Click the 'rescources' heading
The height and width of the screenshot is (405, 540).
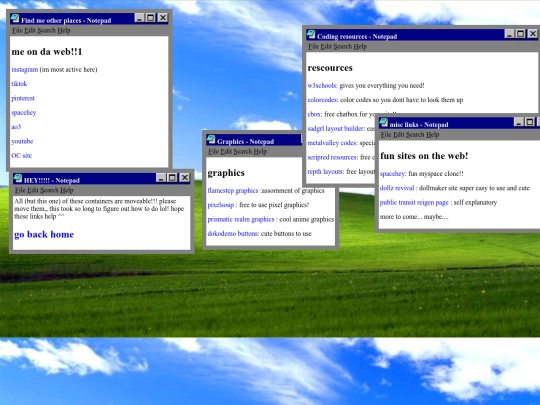[x=330, y=68]
